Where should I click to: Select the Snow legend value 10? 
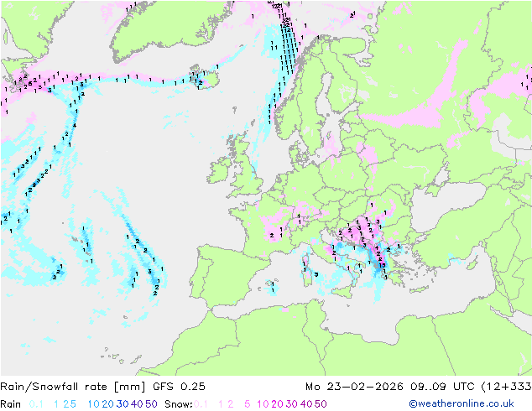(263, 404)
